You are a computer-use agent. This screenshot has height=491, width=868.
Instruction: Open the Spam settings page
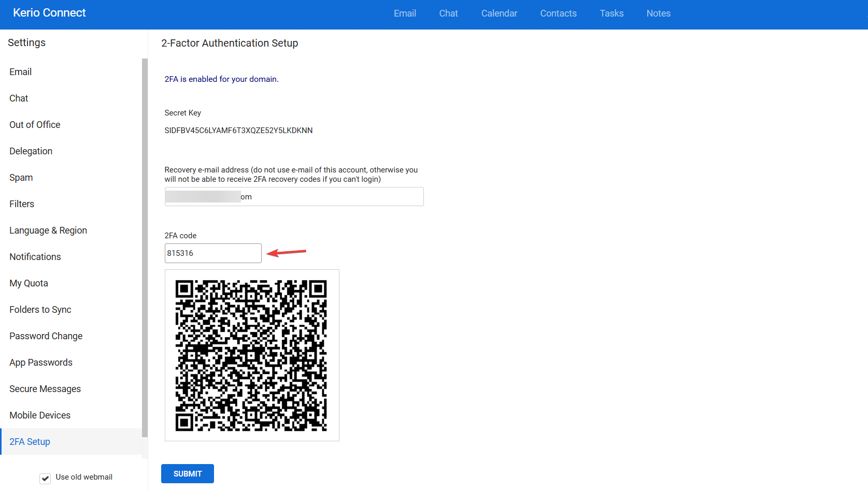click(21, 178)
